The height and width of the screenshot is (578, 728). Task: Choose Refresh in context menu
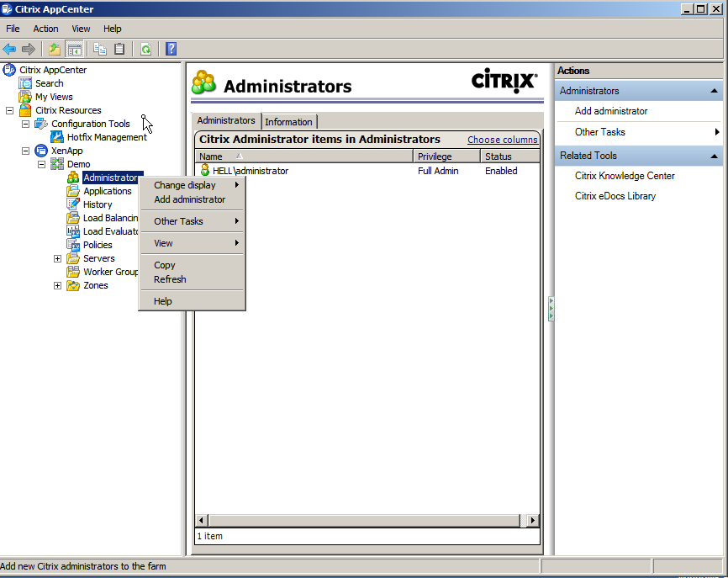click(192, 279)
